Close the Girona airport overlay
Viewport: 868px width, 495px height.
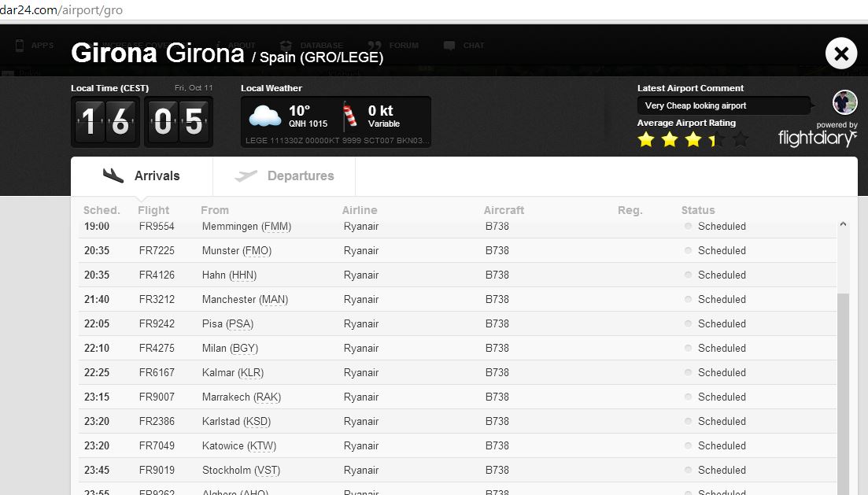click(x=841, y=54)
